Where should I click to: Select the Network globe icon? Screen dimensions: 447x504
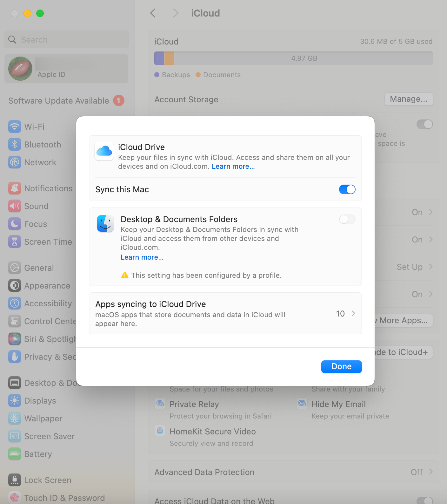15,162
